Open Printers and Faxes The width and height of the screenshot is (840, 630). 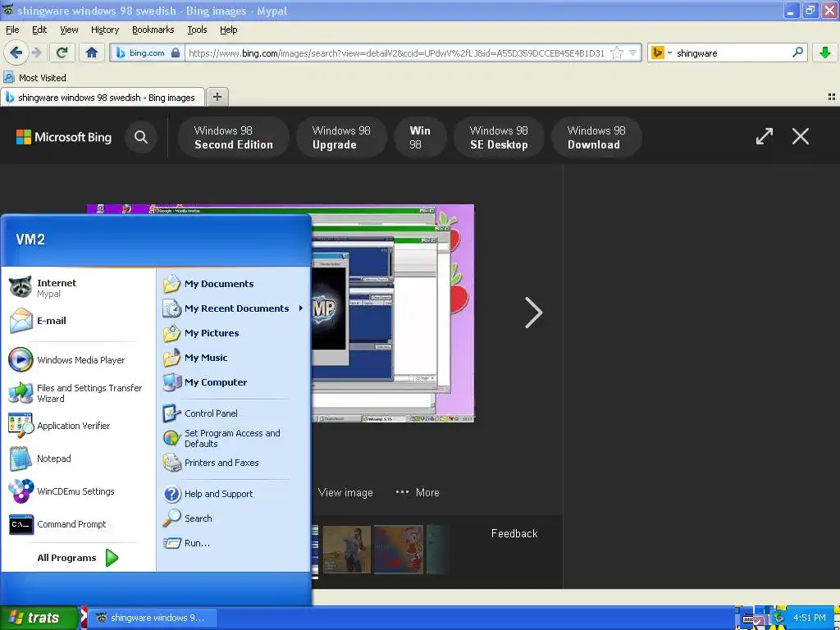234,463
